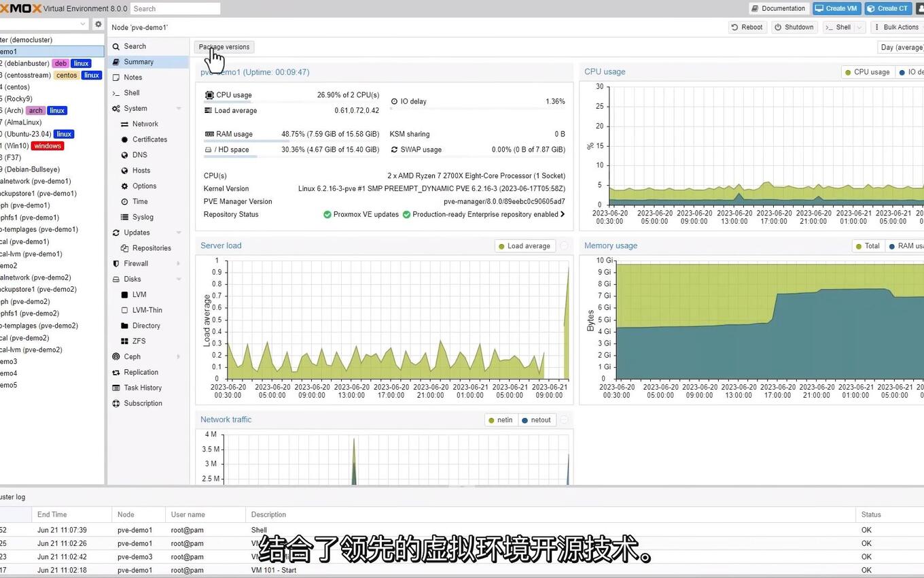The image size is (924, 578).
Task: Open the Documentation button
Action: 779,9
